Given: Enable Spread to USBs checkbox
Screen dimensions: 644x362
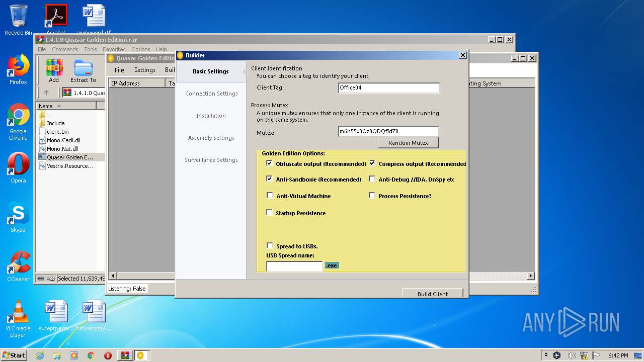Looking at the screenshot, I should (270, 246).
